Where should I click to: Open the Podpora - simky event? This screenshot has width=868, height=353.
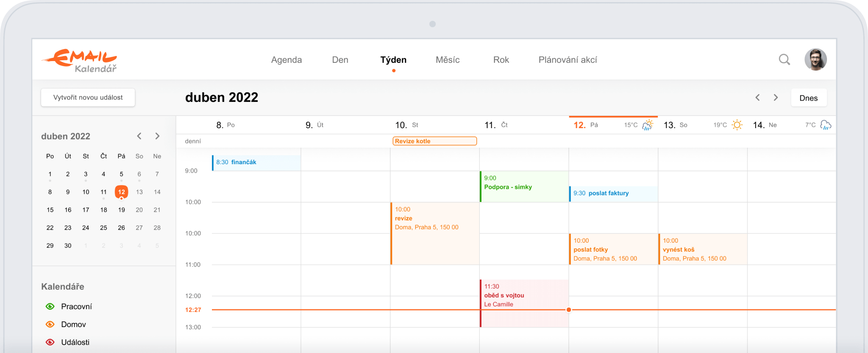click(524, 186)
